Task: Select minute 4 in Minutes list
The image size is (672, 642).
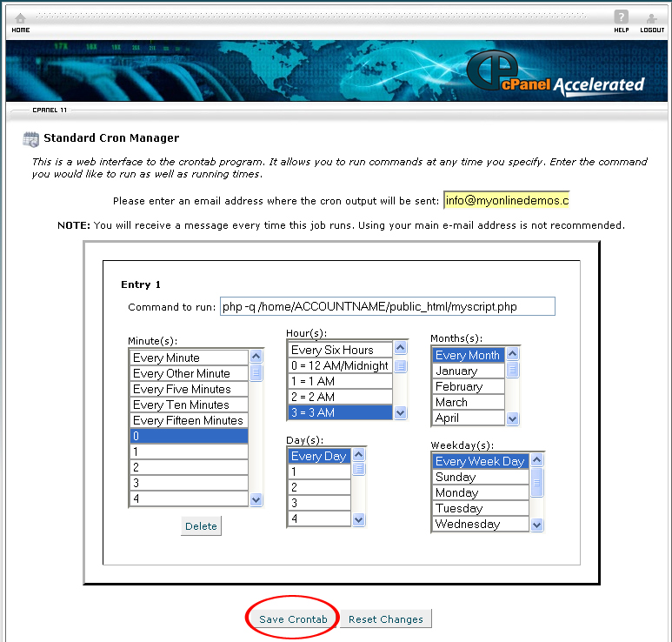Action: pos(189,498)
